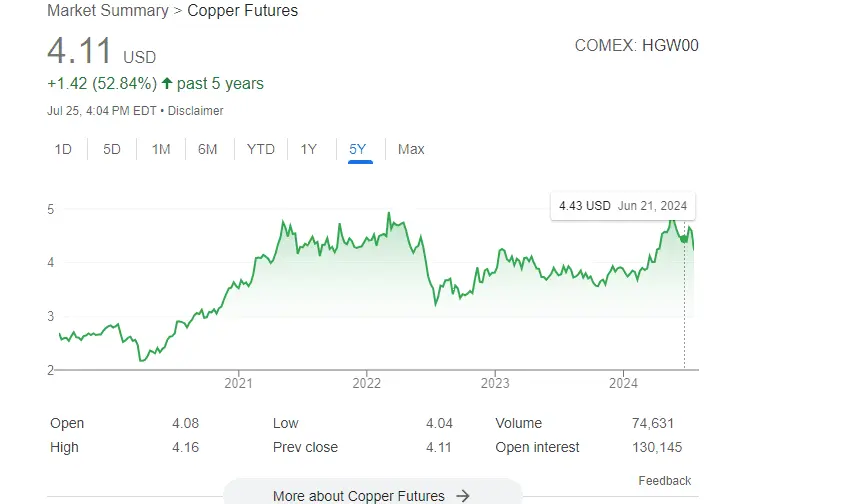This screenshot has width=842, height=504.
Task: Select the 5Y time range tab
Action: (358, 149)
